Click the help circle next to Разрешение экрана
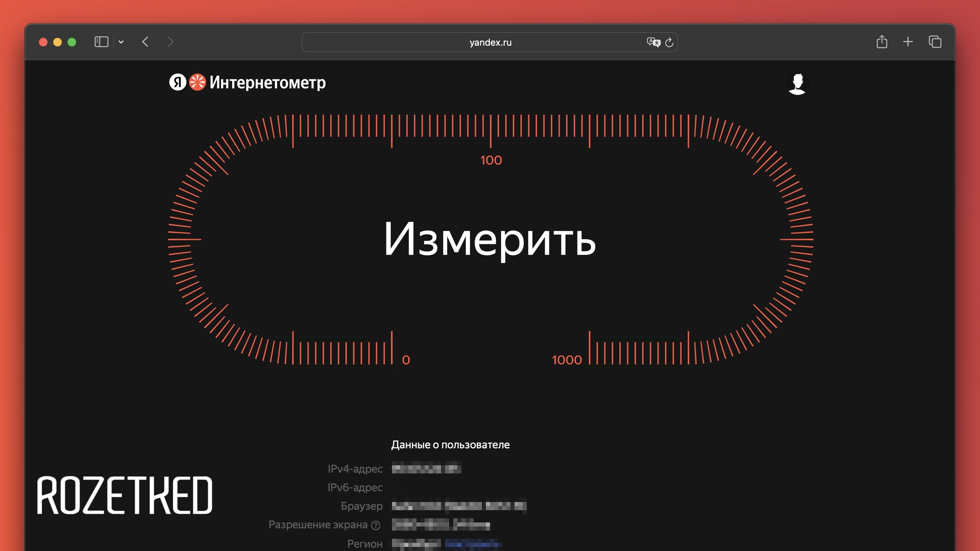The width and height of the screenshot is (980, 551). [x=376, y=525]
